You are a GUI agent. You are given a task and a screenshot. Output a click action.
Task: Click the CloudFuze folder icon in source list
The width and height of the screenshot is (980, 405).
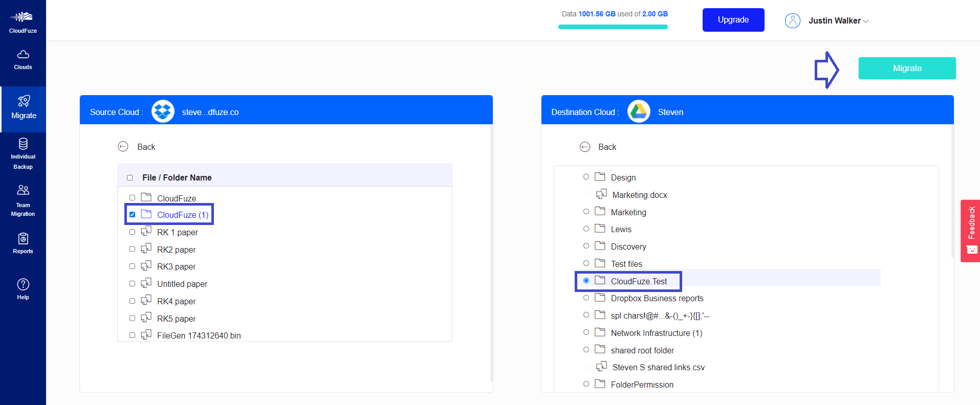146,197
